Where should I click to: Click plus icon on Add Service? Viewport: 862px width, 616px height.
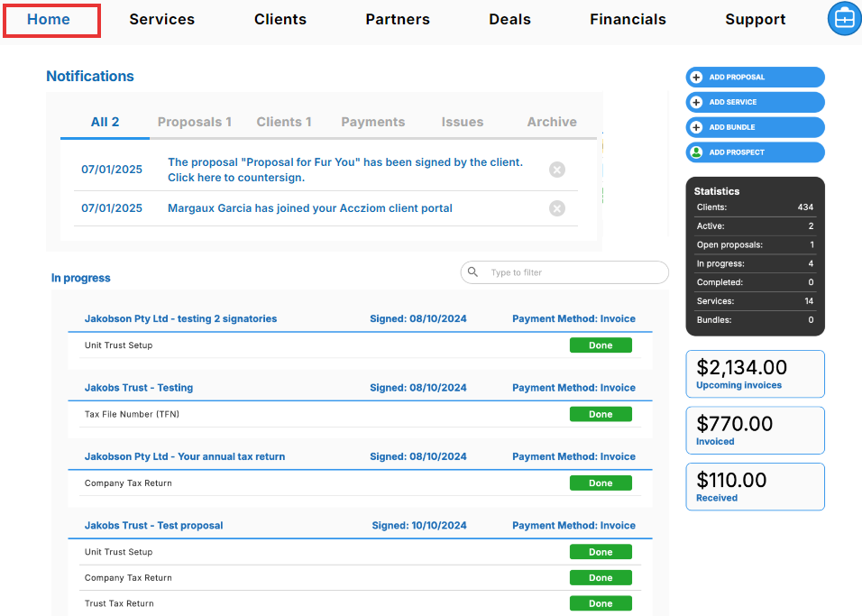696,102
